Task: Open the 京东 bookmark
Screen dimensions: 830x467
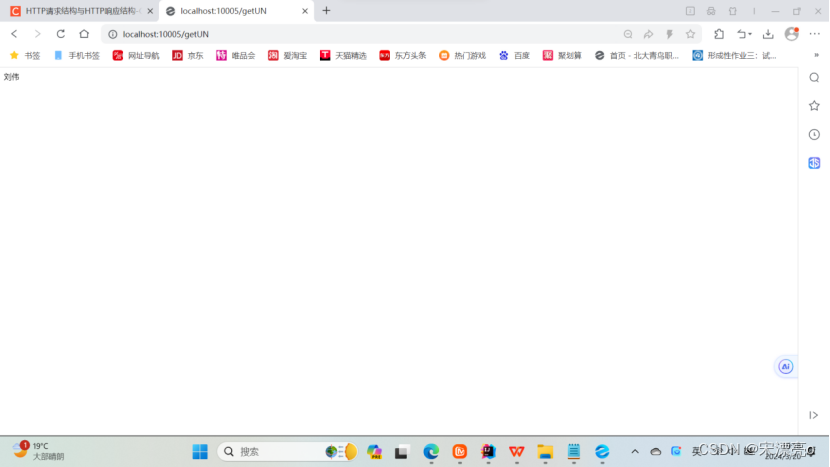Action: 188,55
